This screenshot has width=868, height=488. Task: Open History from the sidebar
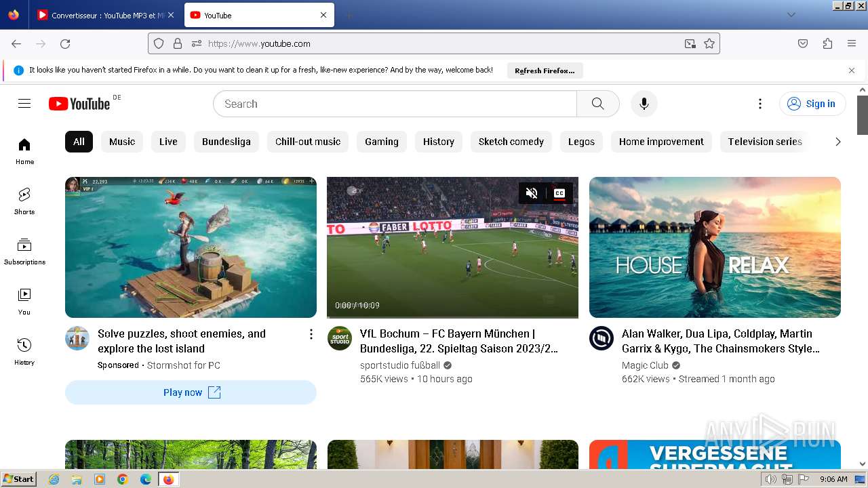(x=24, y=352)
